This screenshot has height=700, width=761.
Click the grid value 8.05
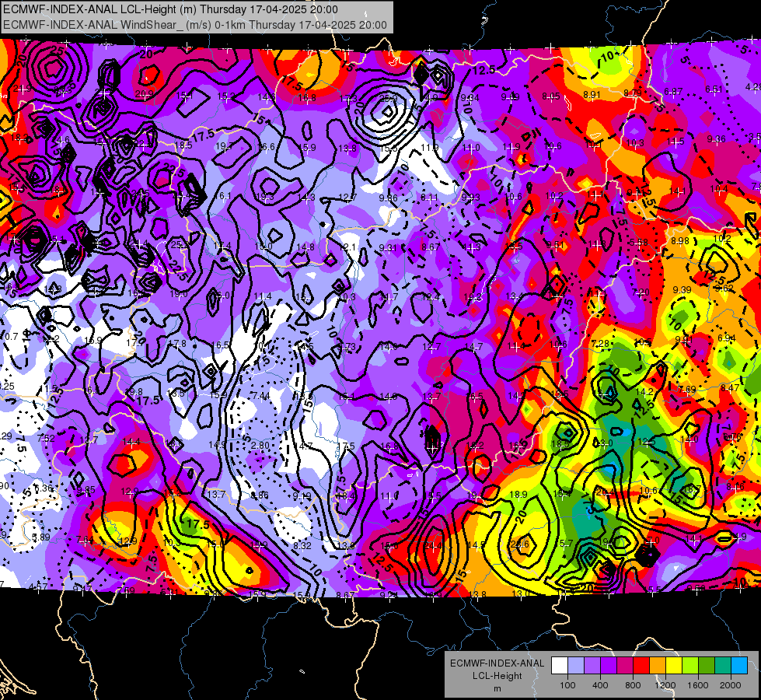[x=551, y=96]
